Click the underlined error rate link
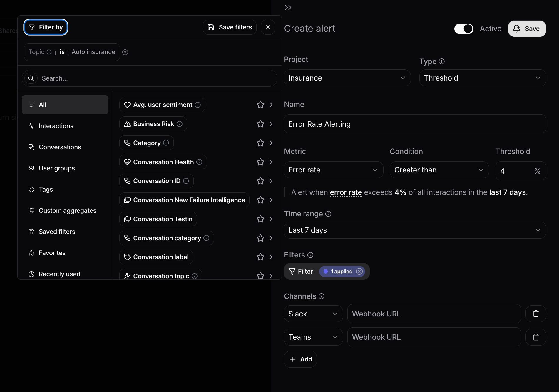 346,192
